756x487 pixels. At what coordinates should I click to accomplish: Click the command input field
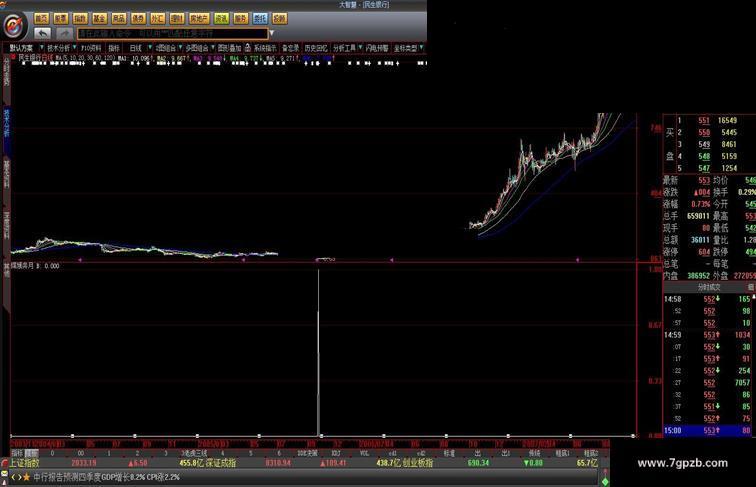point(172,33)
